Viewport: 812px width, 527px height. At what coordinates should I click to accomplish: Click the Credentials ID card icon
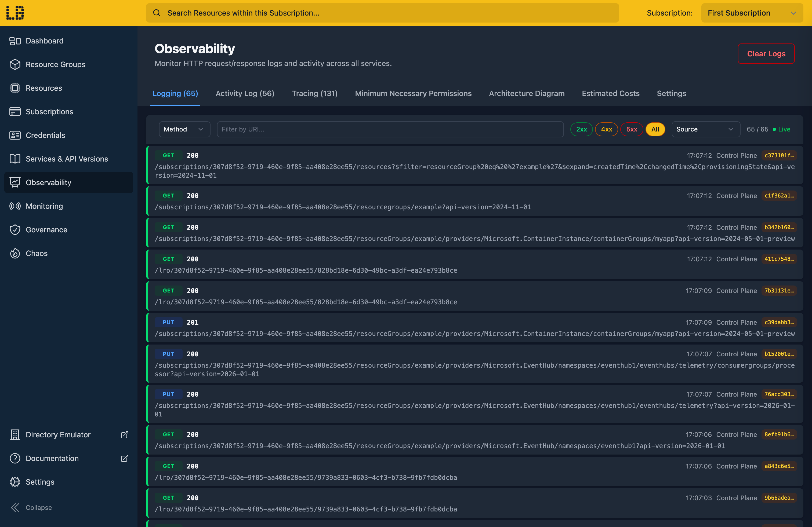point(15,135)
